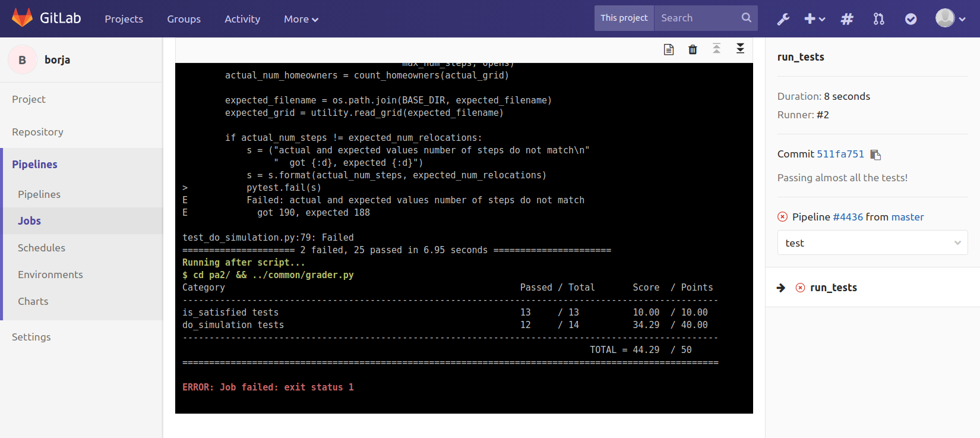The height and width of the screenshot is (438, 980).
Task: Go to Activity in top navigation
Action: pyautogui.click(x=242, y=19)
